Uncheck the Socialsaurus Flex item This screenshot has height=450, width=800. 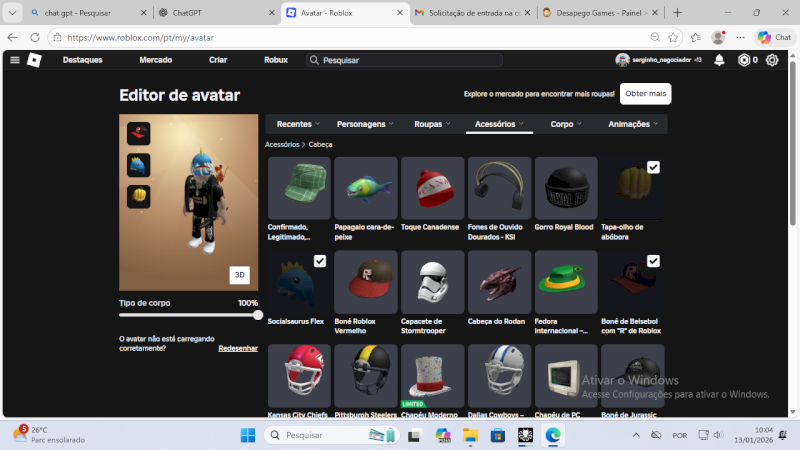coord(320,261)
